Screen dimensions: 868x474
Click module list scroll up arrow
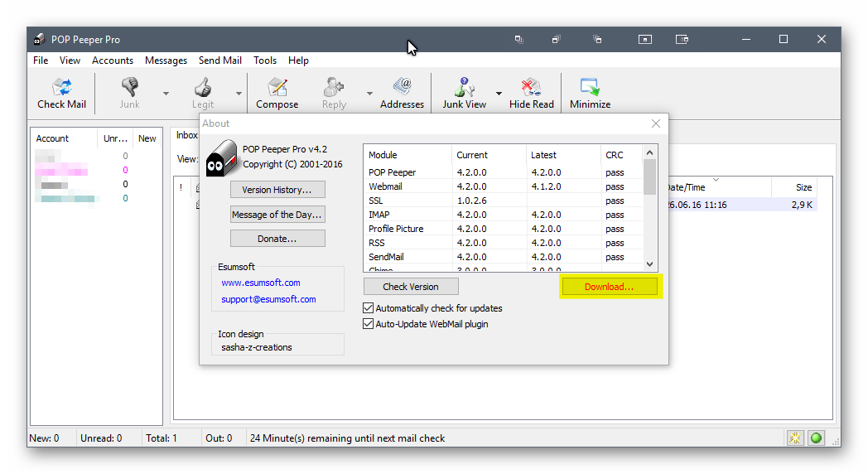pyautogui.click(x=650, y=152)
